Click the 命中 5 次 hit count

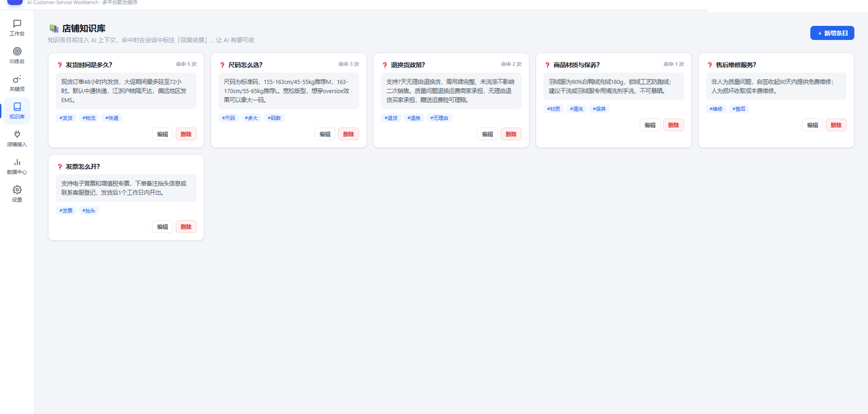[186, 64]
